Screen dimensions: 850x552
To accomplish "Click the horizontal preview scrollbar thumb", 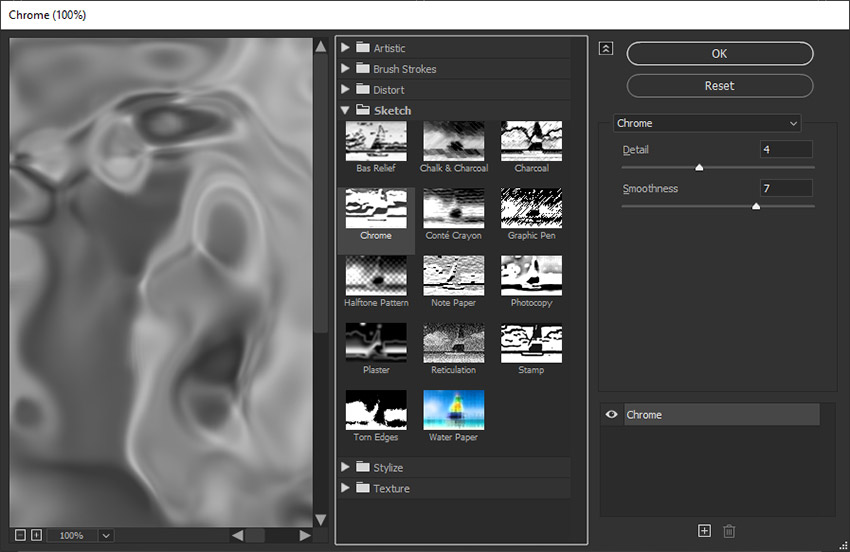I will (x=255, y=536).
